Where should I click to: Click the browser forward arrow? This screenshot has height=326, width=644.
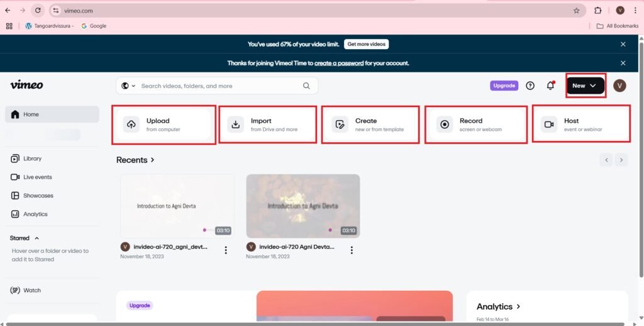[x=23, y=10]
